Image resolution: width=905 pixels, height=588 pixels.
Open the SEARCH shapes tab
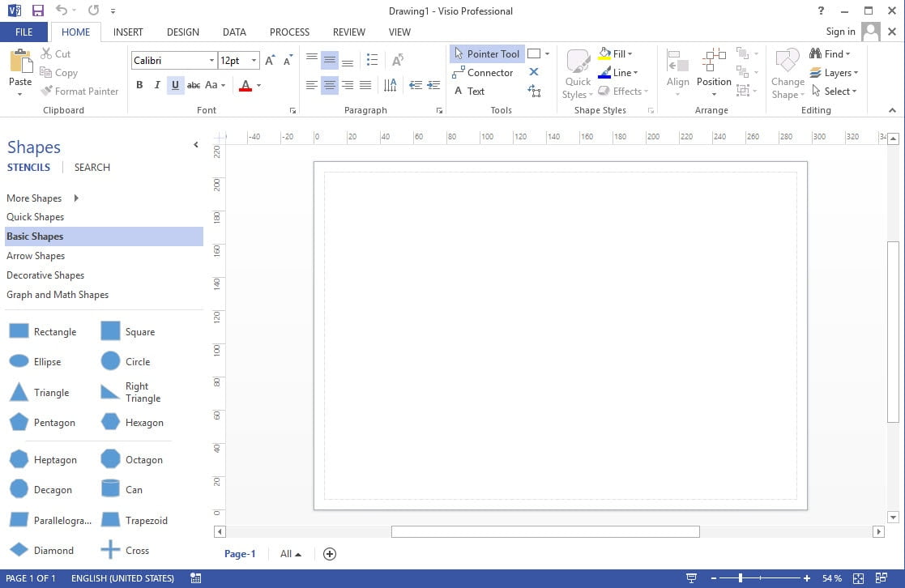click(x=92, y=168)
